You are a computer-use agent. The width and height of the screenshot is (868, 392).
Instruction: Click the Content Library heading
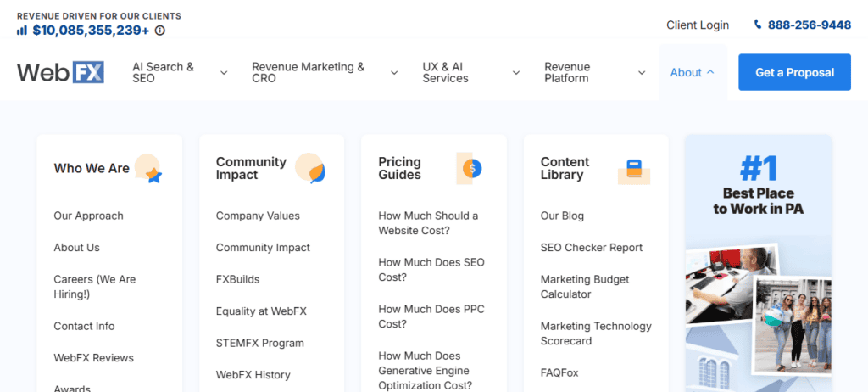[565, 168]
